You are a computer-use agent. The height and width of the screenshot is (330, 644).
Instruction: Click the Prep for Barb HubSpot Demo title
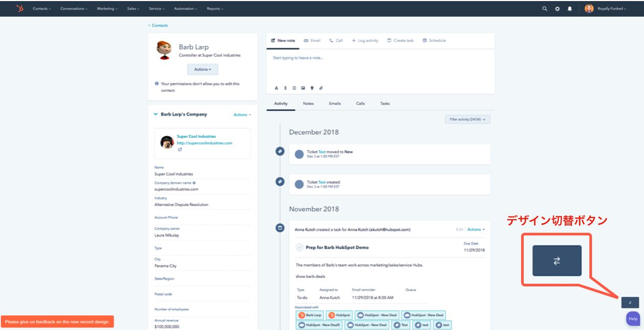click(x=337, y=247)
